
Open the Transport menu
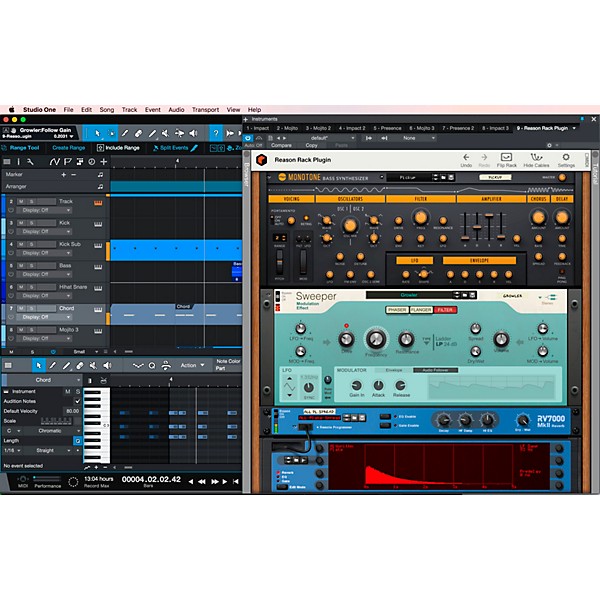click(x=205, y=110)
